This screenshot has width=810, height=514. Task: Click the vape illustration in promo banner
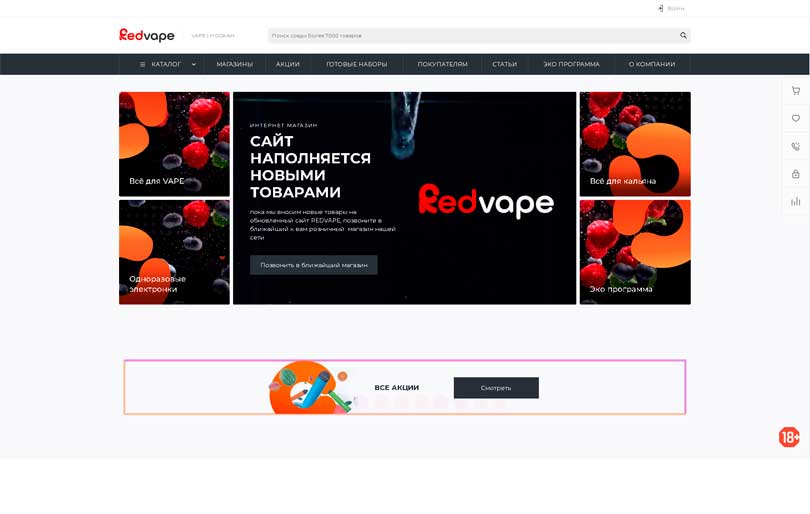[310, 387]
